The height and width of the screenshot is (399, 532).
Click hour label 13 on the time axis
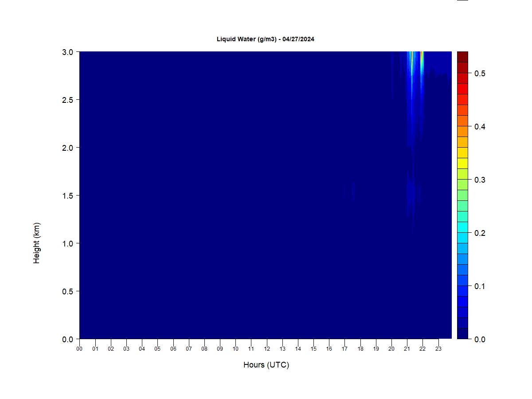click(x=282, y=349)
